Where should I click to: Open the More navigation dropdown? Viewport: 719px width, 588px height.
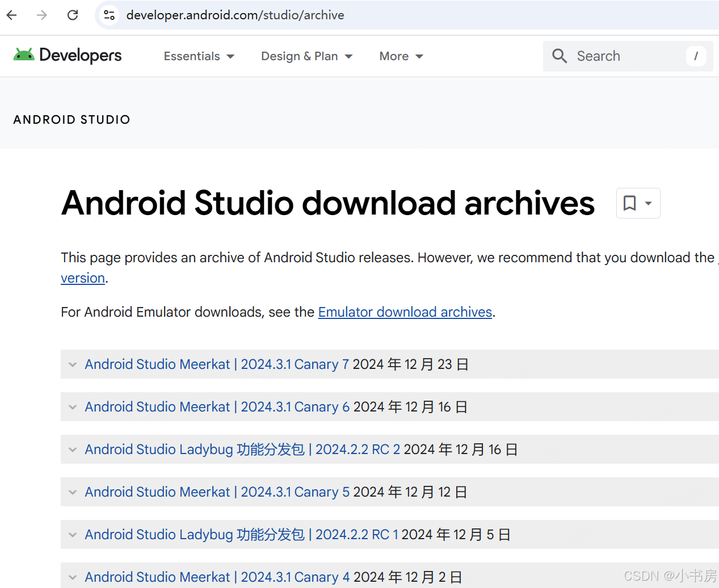(401, 56)
